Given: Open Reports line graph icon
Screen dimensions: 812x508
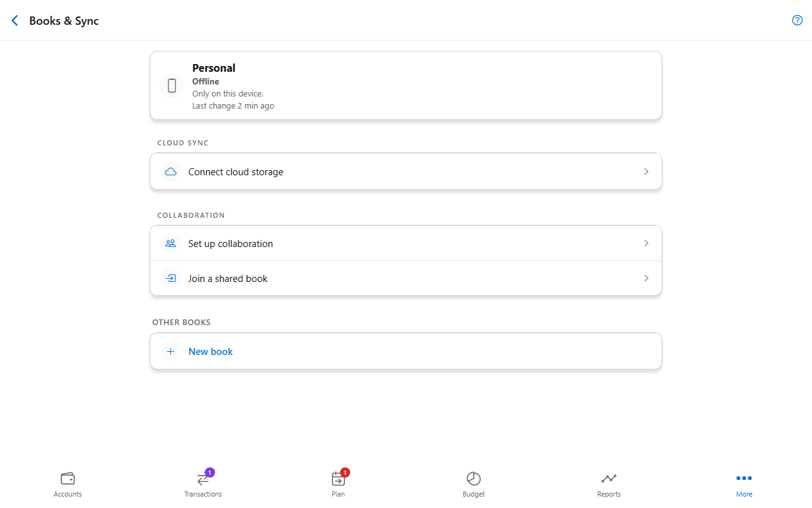Looking at the screenshot, I should [x=609, y=478].
